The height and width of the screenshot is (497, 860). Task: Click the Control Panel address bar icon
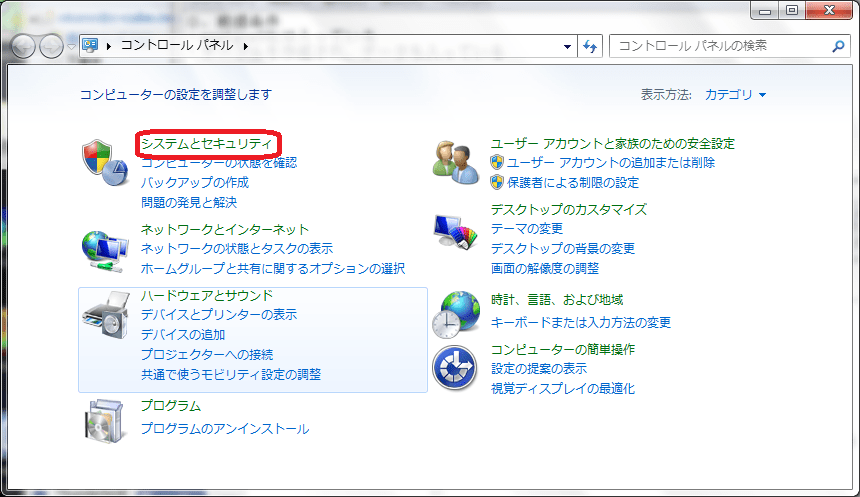[90, 46]
